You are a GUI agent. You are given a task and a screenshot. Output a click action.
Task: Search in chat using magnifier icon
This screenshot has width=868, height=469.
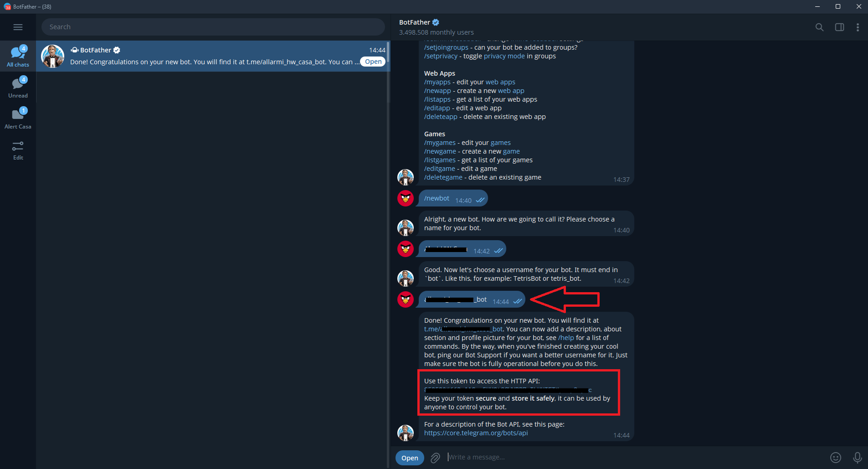coord(819,27)
